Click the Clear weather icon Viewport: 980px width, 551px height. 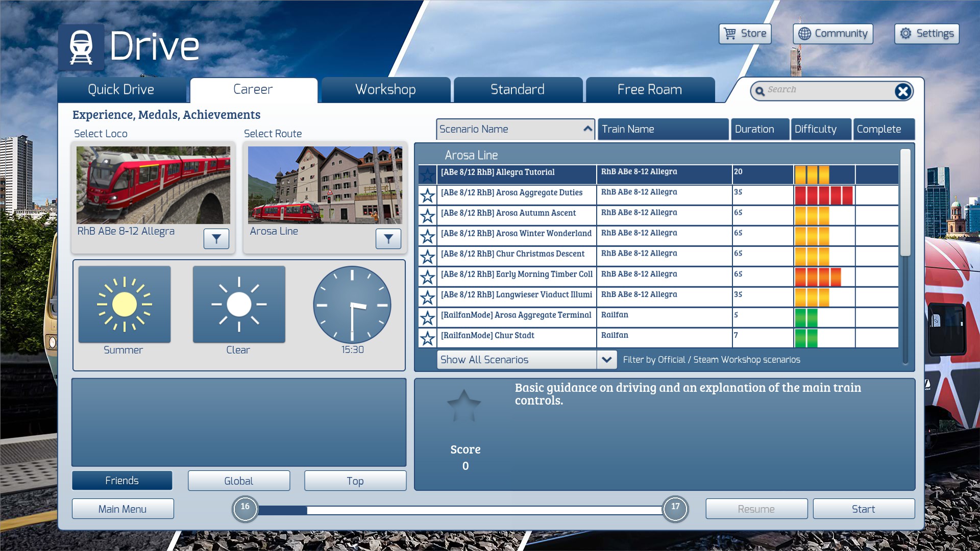[x=239, y=305]
